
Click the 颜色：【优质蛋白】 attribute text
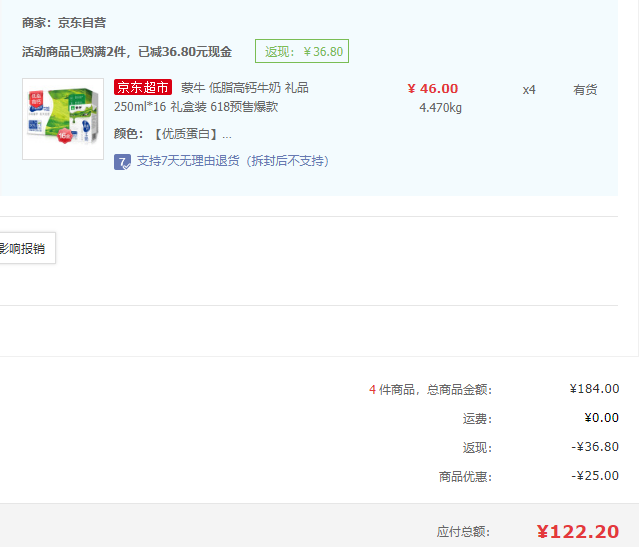(x=173, y=134)
